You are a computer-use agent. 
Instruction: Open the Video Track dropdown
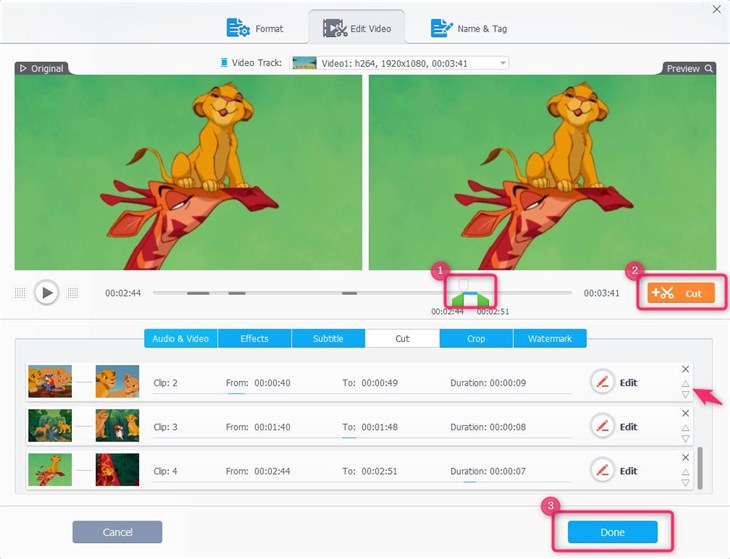(399, 63)
